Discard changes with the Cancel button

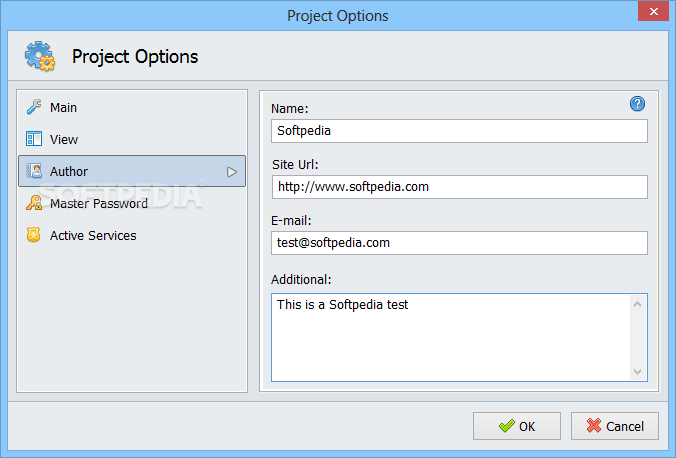(614, 426)
